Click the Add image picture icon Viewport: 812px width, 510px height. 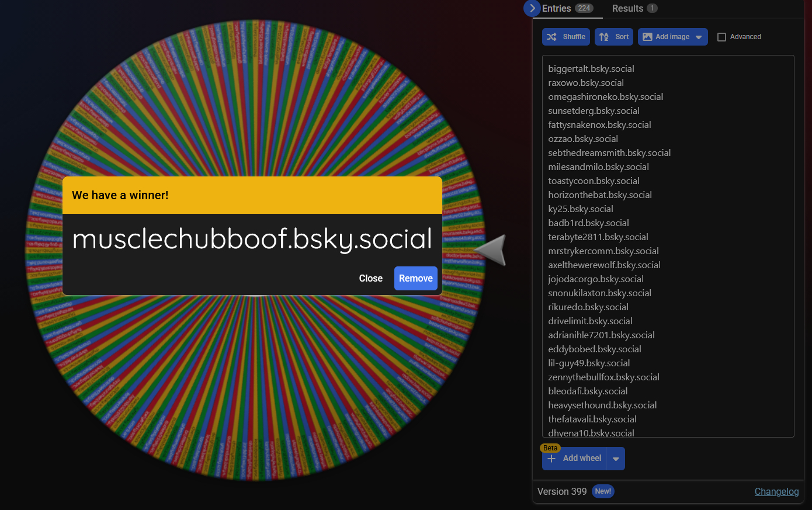click(647, 37)
